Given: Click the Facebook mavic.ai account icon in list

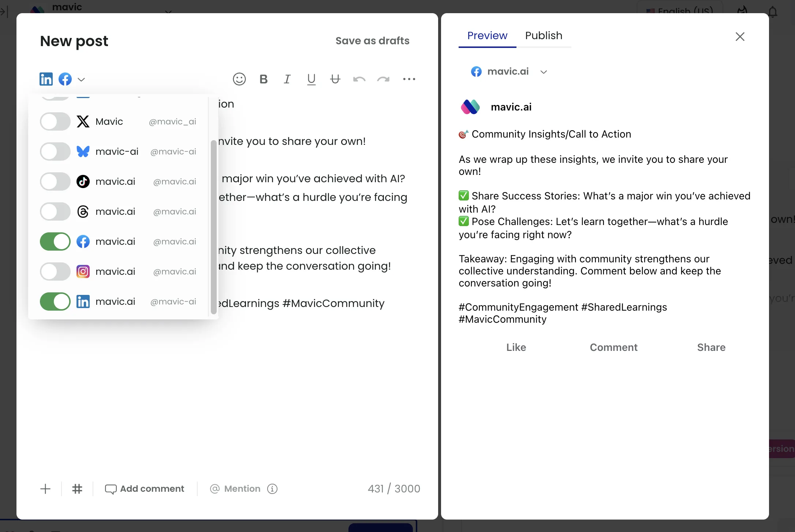Looking at the screenshot, I should [x=83, y=241].
